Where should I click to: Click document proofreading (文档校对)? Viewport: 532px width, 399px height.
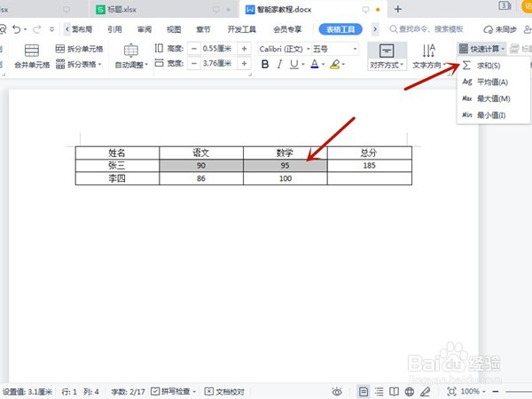(x=224, y=392)
